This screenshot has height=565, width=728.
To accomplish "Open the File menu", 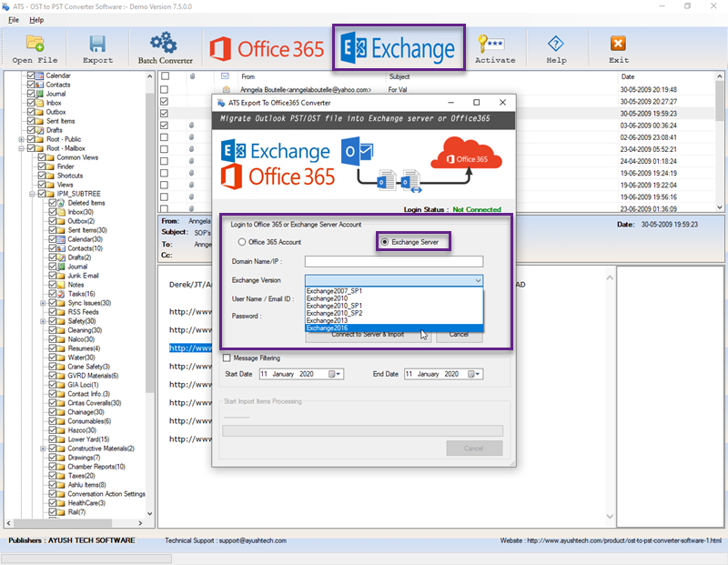I will pyautogui.click(x=13, y=19).
